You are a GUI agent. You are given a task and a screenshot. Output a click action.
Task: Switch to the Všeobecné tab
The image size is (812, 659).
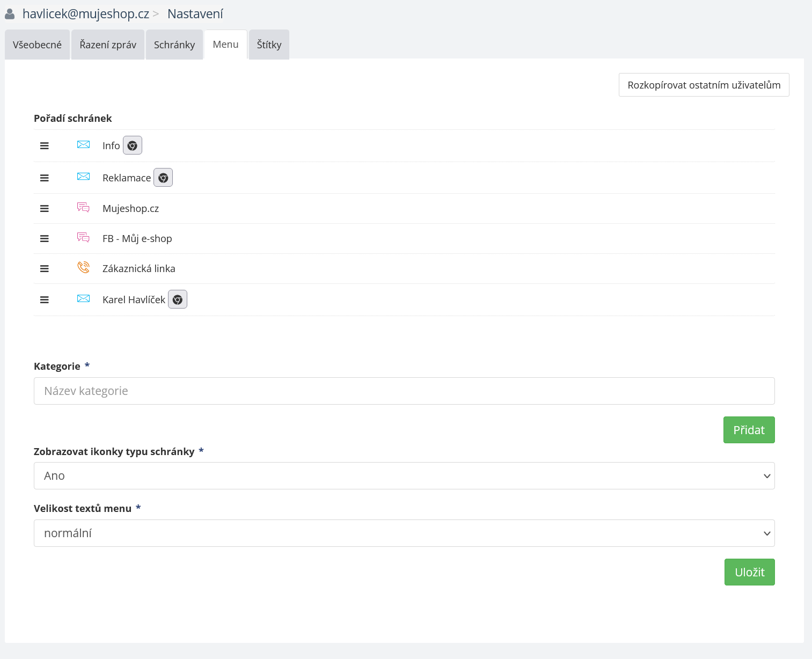[x=37, y=45]
